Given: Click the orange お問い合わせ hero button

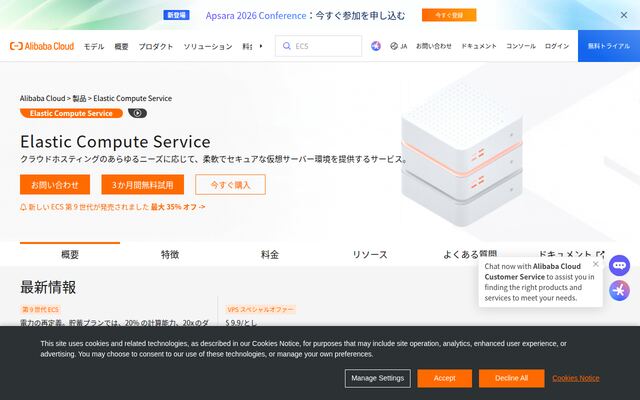Looking at the screenshot, I should pos(55,185).
